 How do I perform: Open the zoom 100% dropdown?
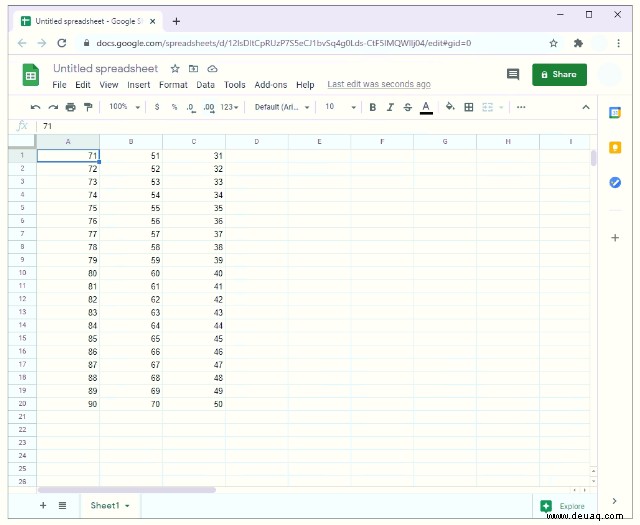tap(124, 107)
